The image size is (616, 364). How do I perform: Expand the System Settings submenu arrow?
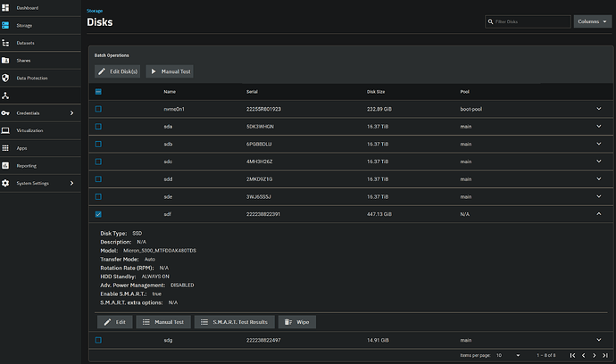click(x=72, y=183)
